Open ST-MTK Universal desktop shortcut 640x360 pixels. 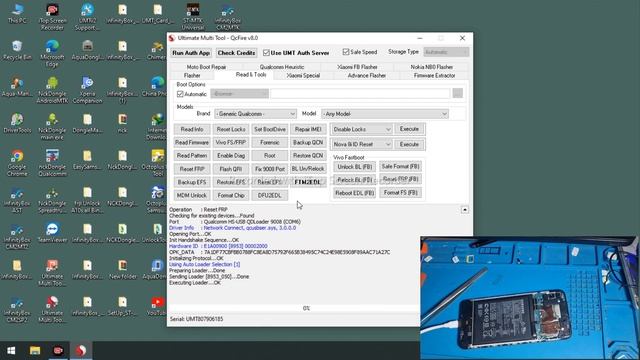pyautogui.click(x=193, y=17)
